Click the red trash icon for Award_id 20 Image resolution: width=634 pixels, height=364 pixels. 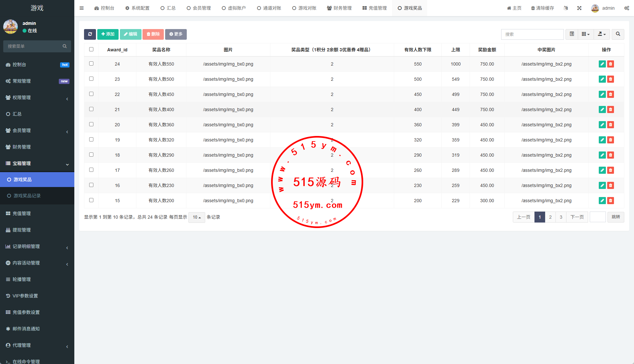coord(610,125)
